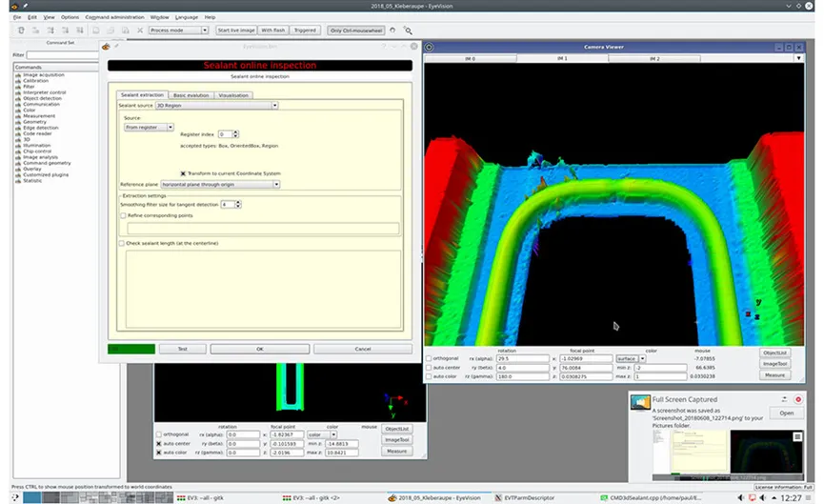Open the Process mode dropdown
This screenshot has height=504, width=824.
(x=179, y=30)
